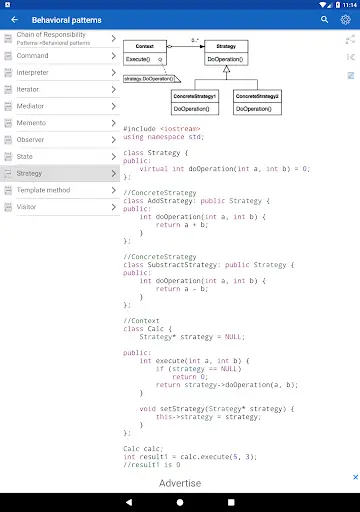Click the Template method row icon

pos(8,190)
